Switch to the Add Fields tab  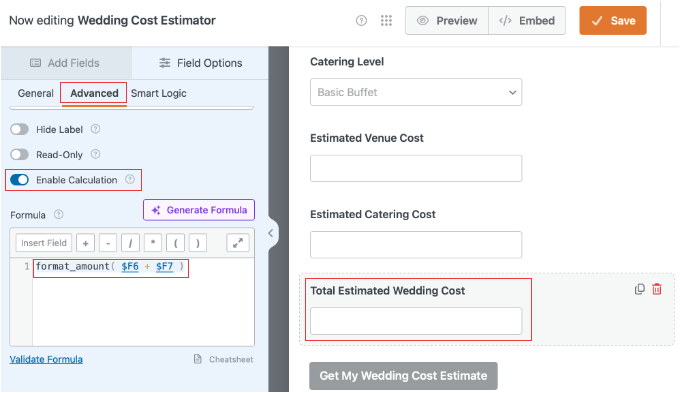65,63
